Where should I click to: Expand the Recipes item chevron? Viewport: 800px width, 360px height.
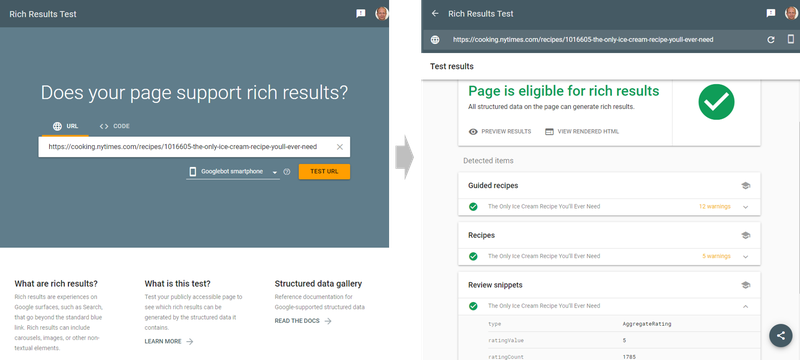745,256
